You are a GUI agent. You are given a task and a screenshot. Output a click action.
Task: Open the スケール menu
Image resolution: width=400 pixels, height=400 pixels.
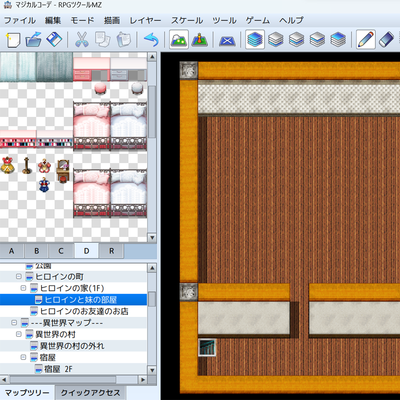(187, 20)
